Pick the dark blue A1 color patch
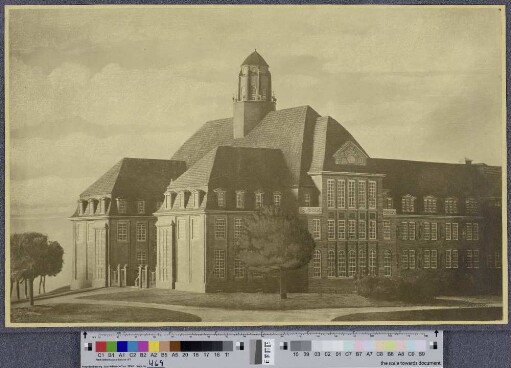This screenshot has height=368, width=511. coord(122,346)
